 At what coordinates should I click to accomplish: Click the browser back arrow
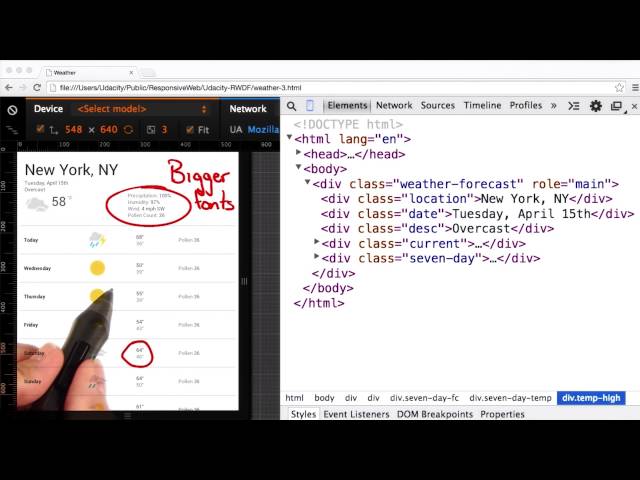coord(9,88)
